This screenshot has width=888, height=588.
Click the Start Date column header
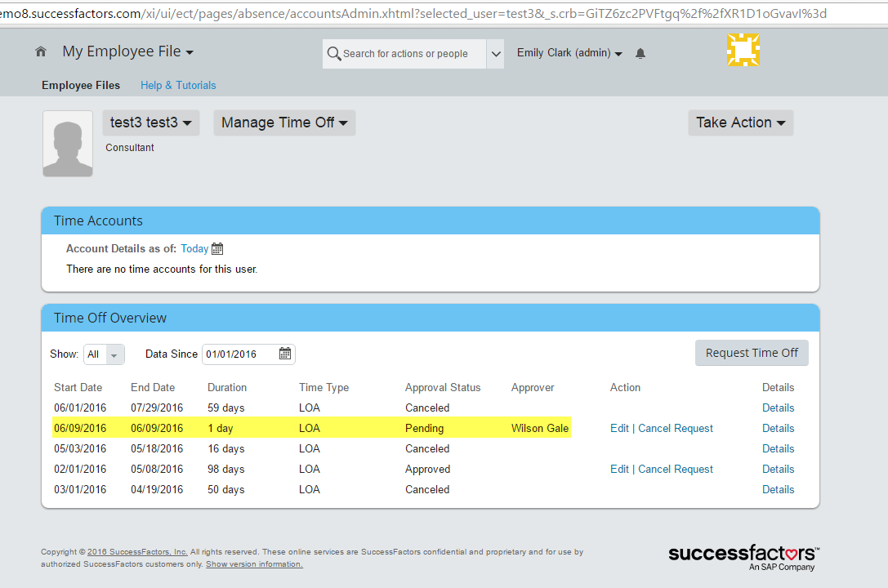click(78, 388)
